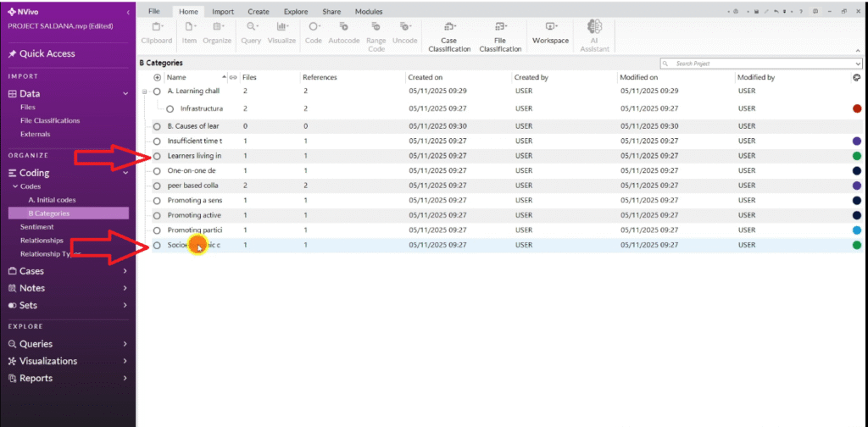Image resolution: width=868 pixels, height=427 pixels.
Task: Select the Autocode ribbon icon
Action: (343, 28)
